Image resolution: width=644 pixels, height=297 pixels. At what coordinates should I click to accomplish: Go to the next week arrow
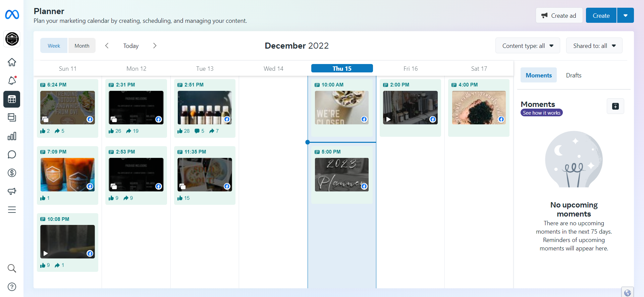point(155,46)
